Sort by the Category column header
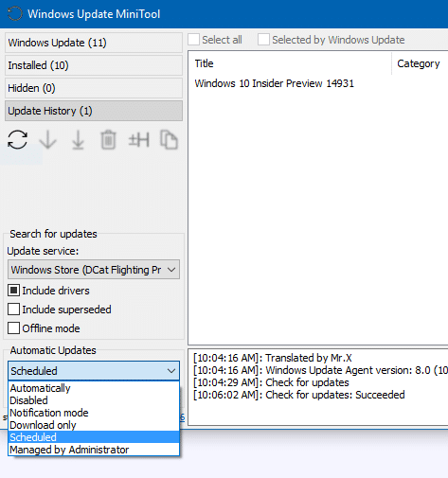The height and width of the screenshot is (478, 448). (420, 63)
